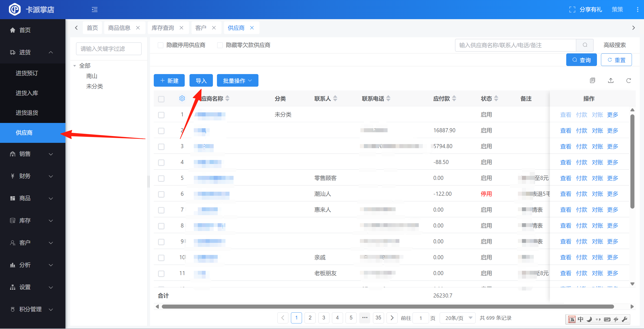Click the 新建 button
The height and width of the screenshot is (329, 644).
pyautogui.click(x=169, y=81)
